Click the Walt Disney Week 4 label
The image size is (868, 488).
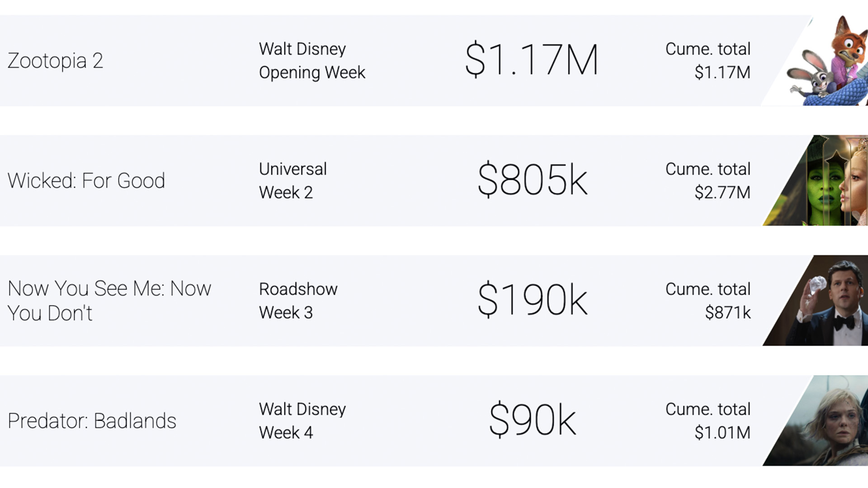(302, 421)
